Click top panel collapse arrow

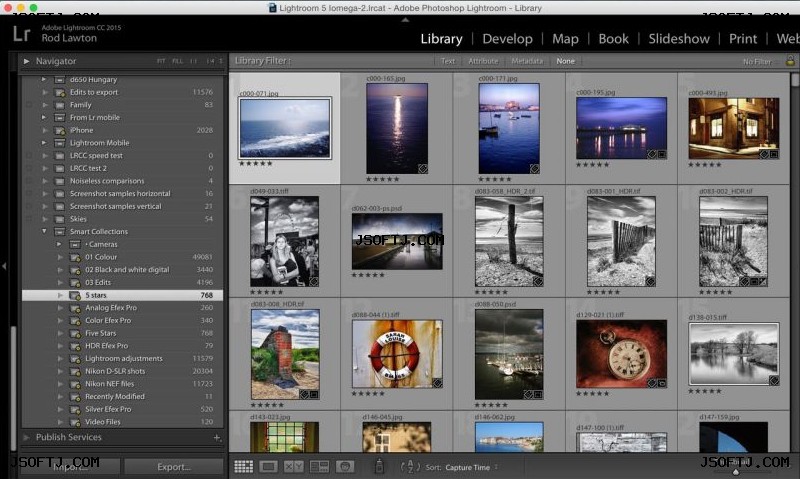tap(405, 20)
